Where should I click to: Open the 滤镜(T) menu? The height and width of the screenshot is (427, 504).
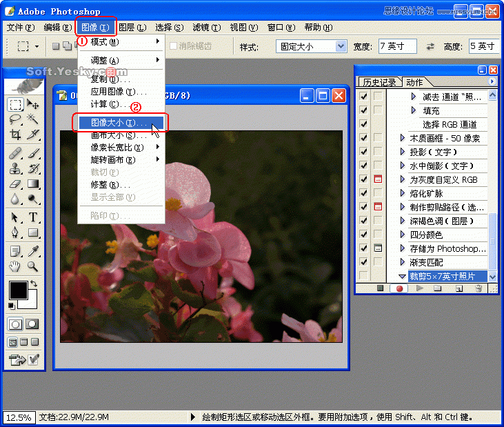[207, 28]
